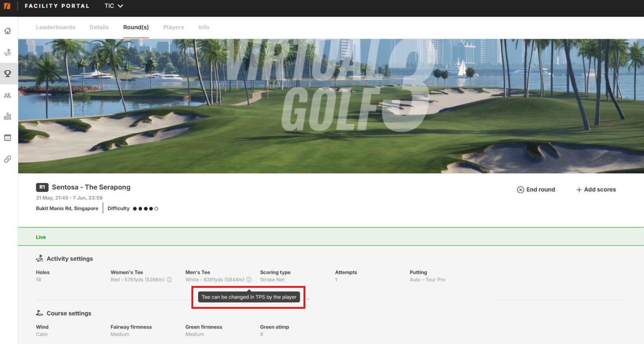
Task: Open the players group icon in sidebar
Action: 8,95
